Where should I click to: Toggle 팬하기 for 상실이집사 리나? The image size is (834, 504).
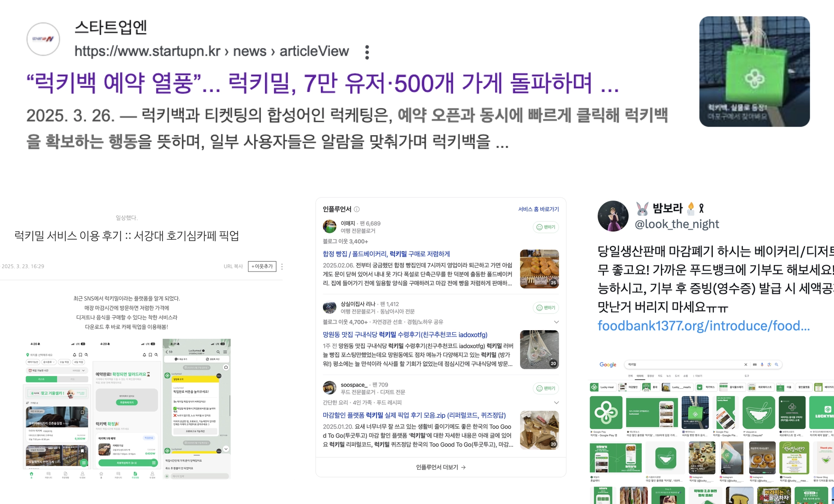coord(546,308)
